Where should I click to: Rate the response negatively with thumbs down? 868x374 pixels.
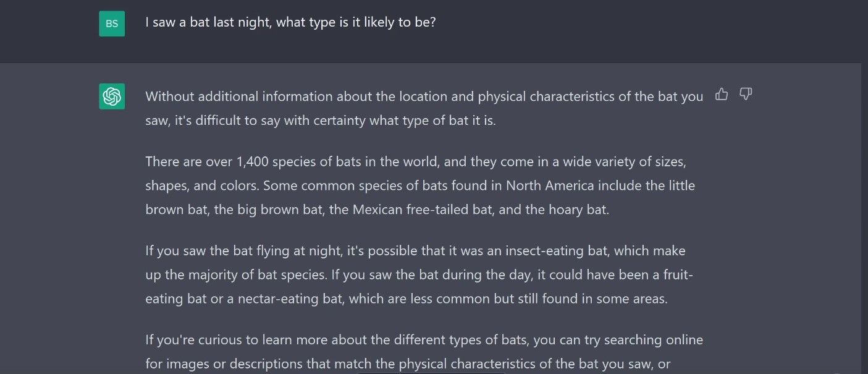point(745,94)
